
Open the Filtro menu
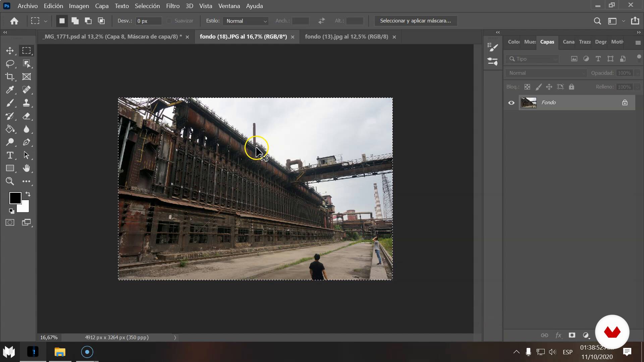click(x=173, y=6)
